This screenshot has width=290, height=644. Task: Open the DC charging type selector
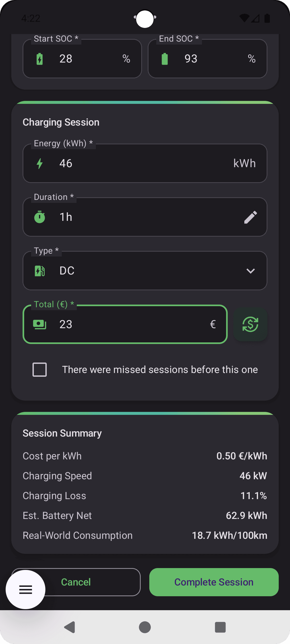pyautogui.click(x=145, y=271)
